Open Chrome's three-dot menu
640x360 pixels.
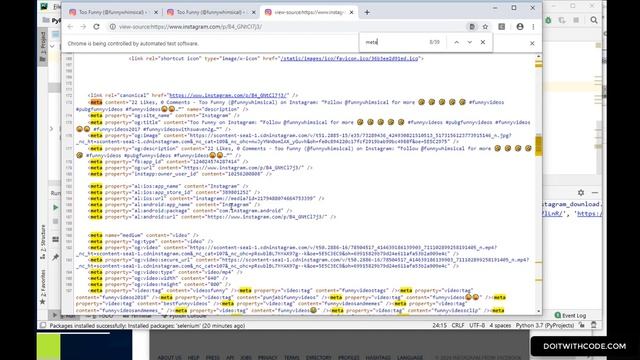point(533,27)
